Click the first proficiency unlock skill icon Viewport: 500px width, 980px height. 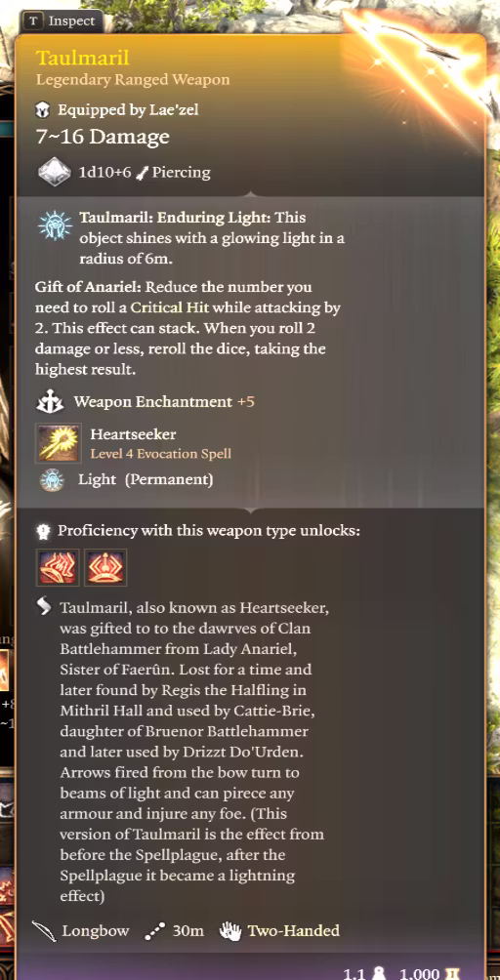[59, 567]
